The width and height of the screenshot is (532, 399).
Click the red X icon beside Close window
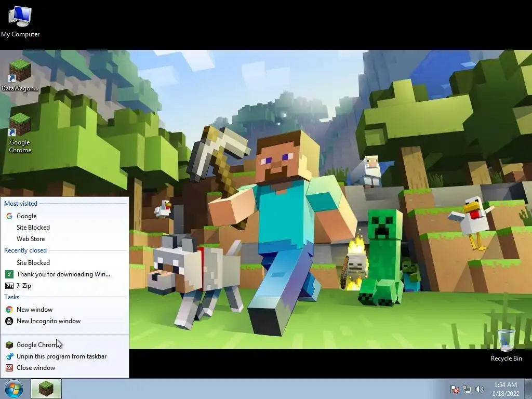[x=9, y=368]
